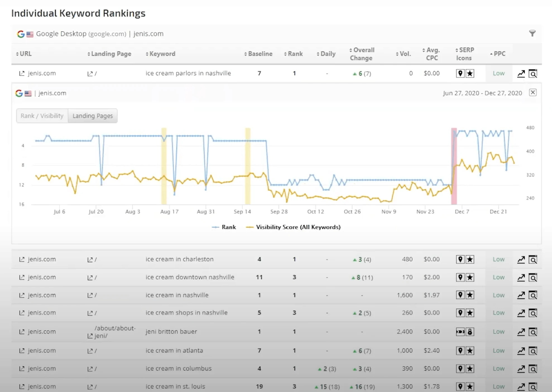Sort results by Avg. CPC

click(x=431, y=54)
